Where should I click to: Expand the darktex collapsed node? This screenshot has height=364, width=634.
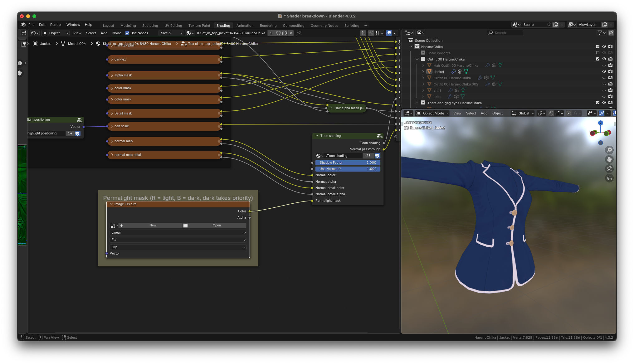coord(112,59)
